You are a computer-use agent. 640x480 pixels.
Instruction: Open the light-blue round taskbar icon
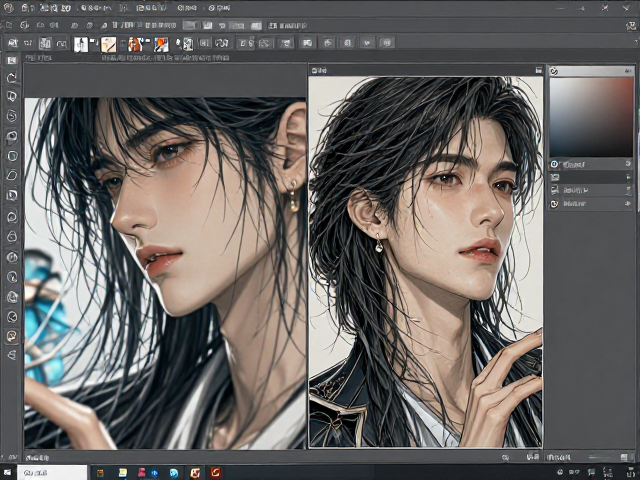tap(174, 473)
